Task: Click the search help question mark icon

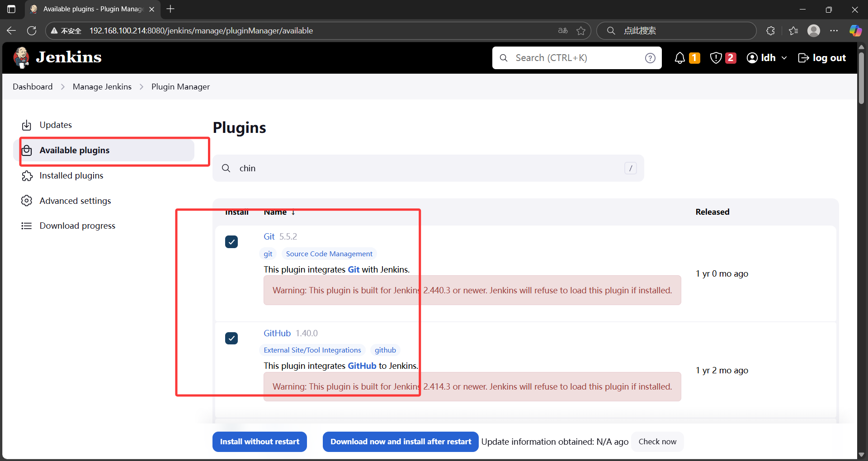Action: (x=650, y=58)
